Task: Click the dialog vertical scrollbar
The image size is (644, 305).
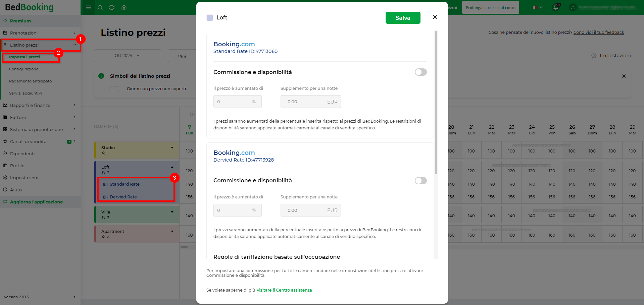Action: coord(436,102)
